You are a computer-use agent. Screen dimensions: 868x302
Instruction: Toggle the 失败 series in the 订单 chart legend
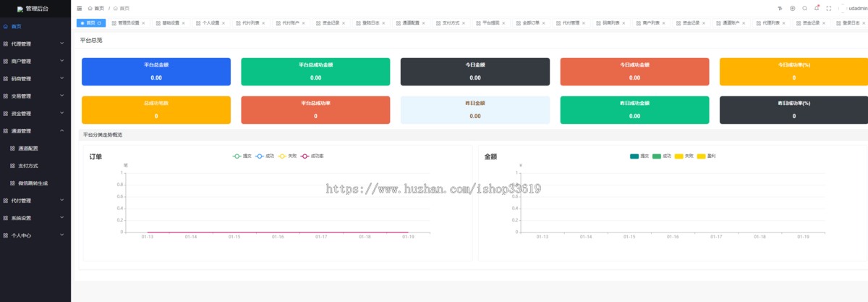[x=287, y=156]
